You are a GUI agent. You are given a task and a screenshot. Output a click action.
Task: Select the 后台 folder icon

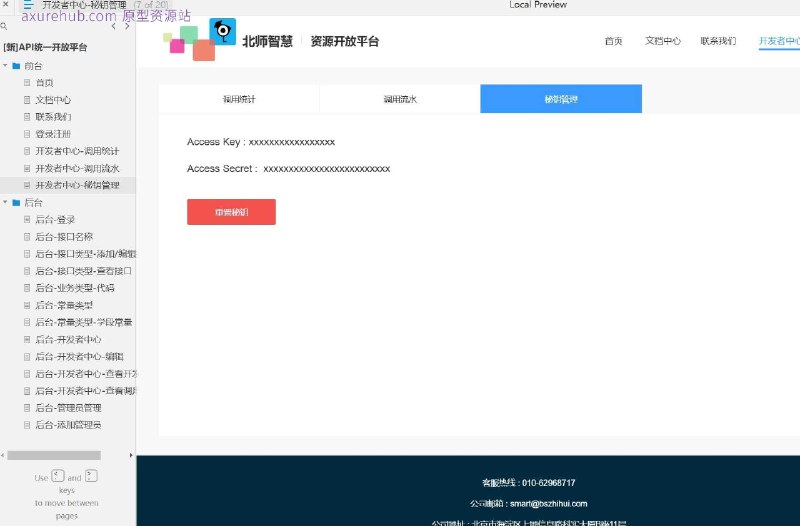(x=16, y=203)
